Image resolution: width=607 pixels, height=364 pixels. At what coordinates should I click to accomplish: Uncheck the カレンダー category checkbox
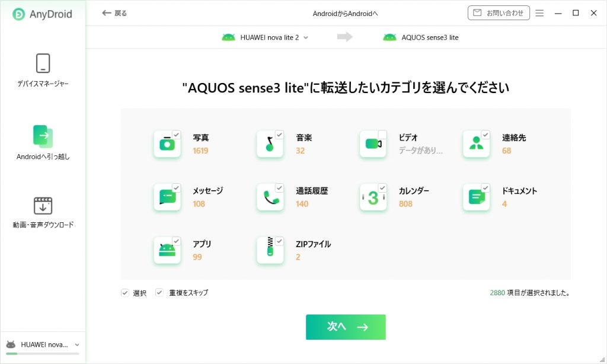coord(382,188)
